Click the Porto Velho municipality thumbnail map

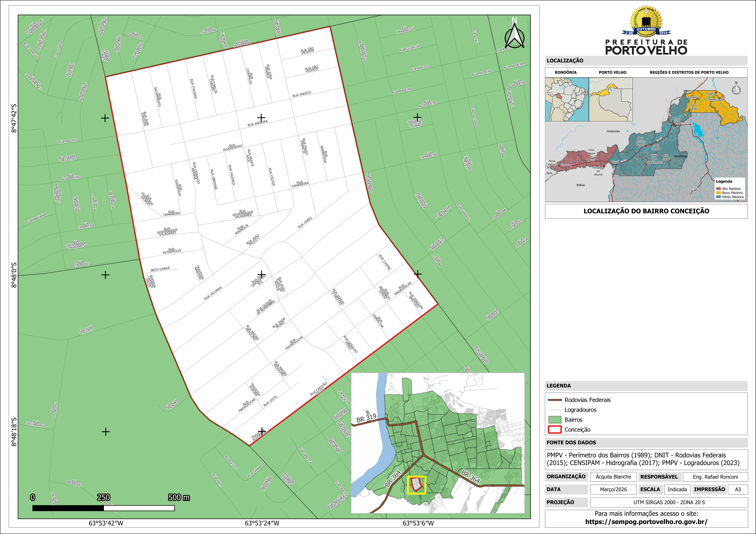(x=610, y=99)
